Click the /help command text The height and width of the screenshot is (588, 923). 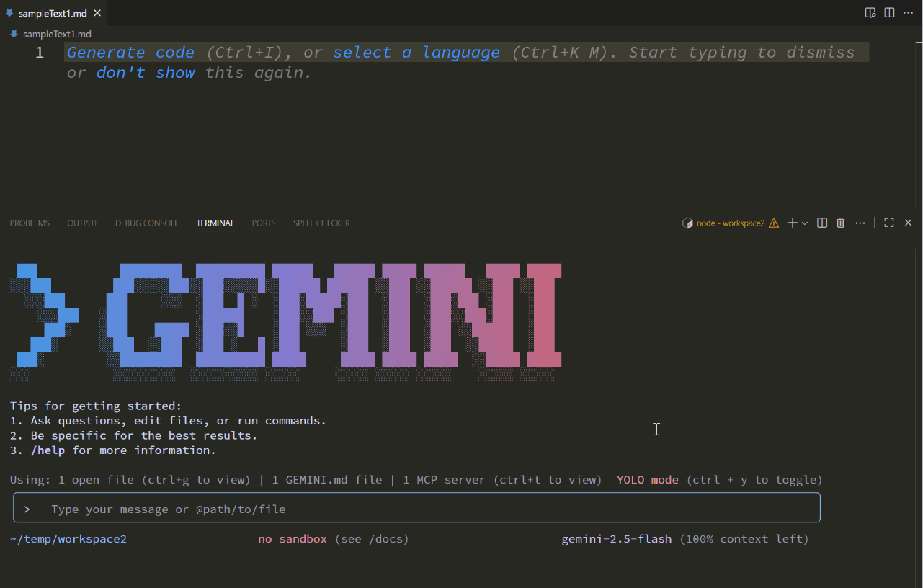48,450
